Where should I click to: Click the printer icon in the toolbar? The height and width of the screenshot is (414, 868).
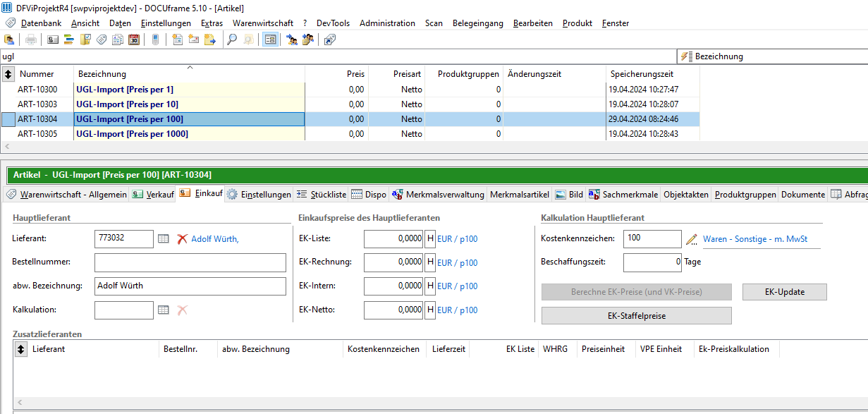pyautogui.click(x=31, y=39)
